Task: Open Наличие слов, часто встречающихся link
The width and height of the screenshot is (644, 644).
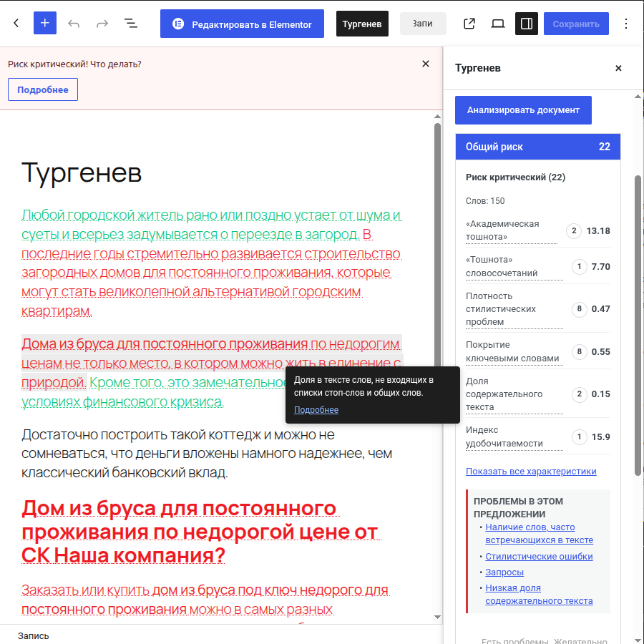Action: pos(539,534)
